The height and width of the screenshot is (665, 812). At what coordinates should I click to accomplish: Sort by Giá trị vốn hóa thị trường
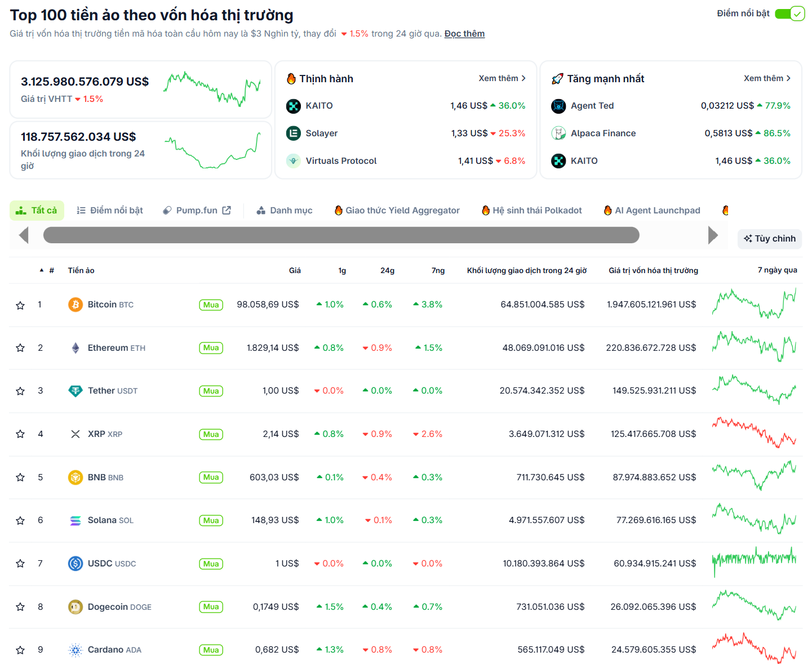(654, 271)
